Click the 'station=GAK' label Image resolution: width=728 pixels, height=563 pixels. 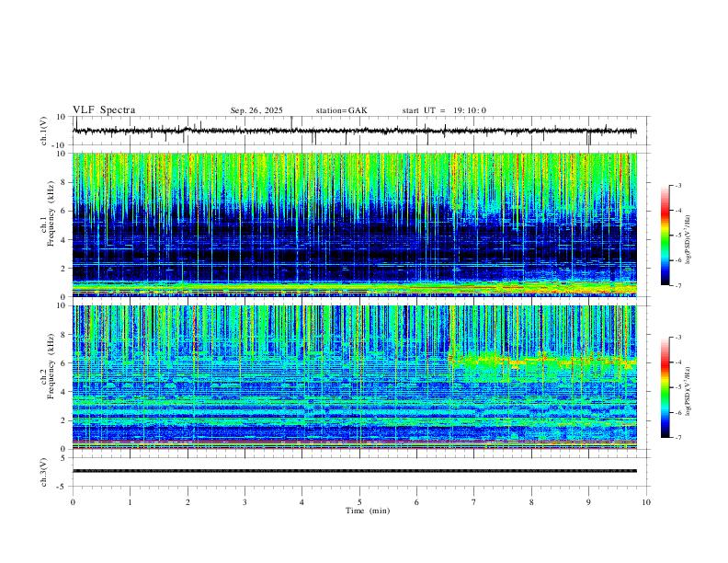coord(341,110)
